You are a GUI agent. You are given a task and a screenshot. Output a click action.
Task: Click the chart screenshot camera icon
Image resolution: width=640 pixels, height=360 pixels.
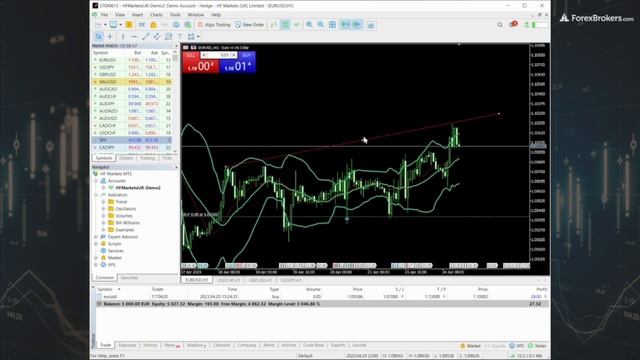370,25
